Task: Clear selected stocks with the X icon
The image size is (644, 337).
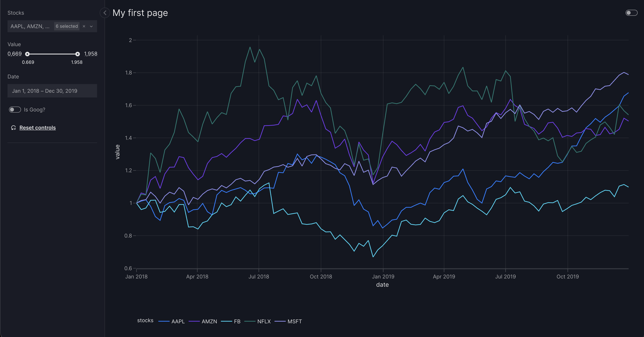Action: [x=84, y=26]
